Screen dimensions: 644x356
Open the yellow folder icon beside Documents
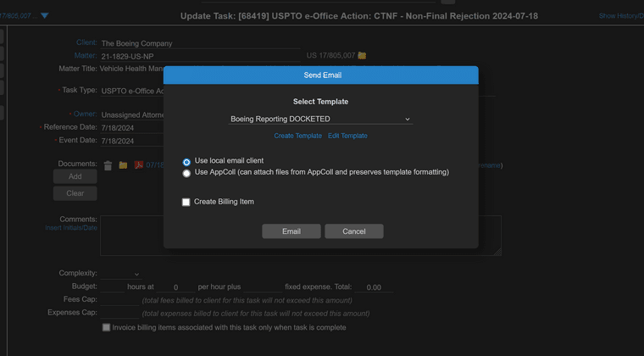123,165
